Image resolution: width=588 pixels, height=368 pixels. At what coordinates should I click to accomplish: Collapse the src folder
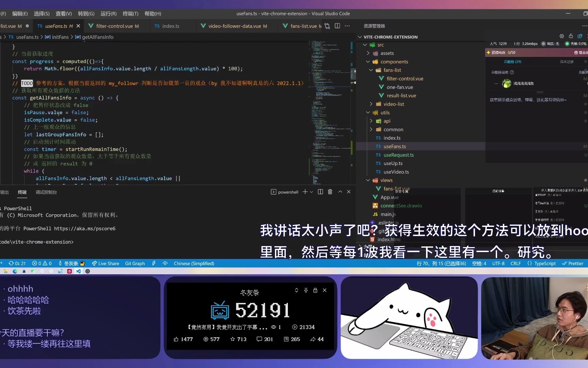(x=365, y=45)
